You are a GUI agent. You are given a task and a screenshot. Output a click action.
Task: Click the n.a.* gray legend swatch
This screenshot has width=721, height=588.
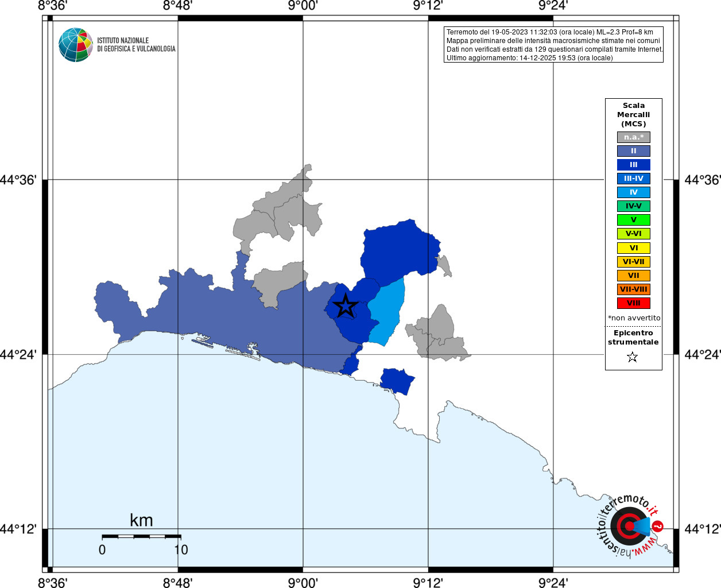634,137
